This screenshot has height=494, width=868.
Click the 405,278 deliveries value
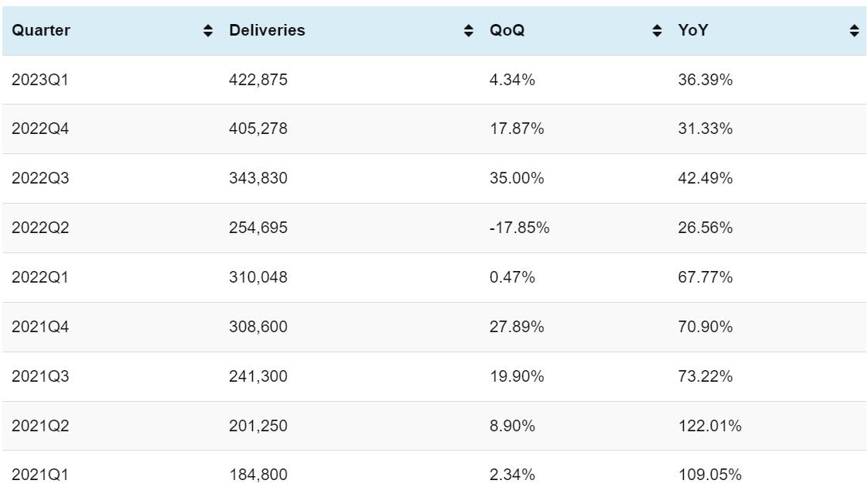pos(258,129)
